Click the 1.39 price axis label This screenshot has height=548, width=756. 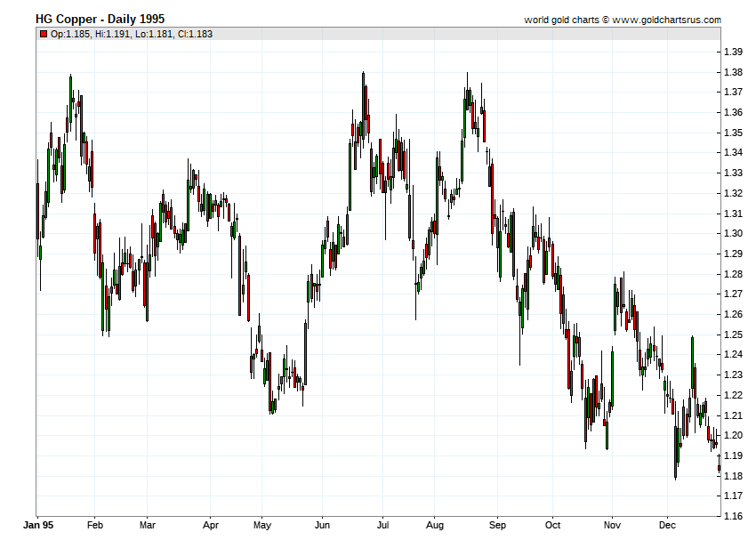tap(734, 52)
